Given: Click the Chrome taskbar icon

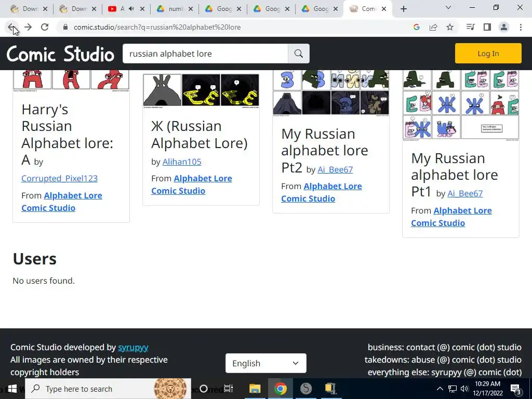Looking at the screenshot, I should coord(280,389).
